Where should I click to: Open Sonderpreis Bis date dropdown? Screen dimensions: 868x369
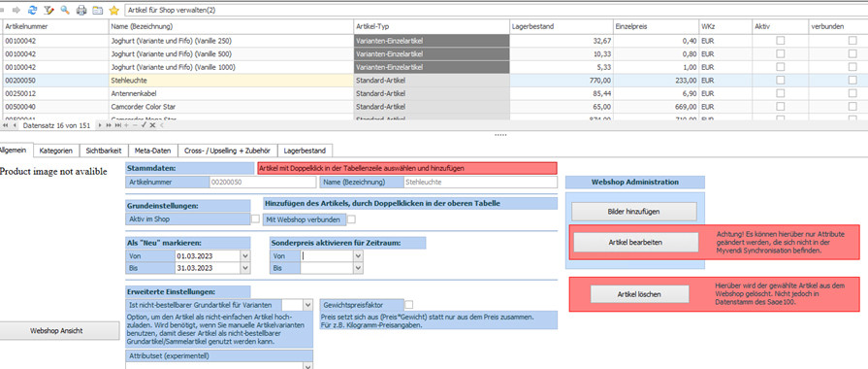pyautogui.click(x=358, y=268)
